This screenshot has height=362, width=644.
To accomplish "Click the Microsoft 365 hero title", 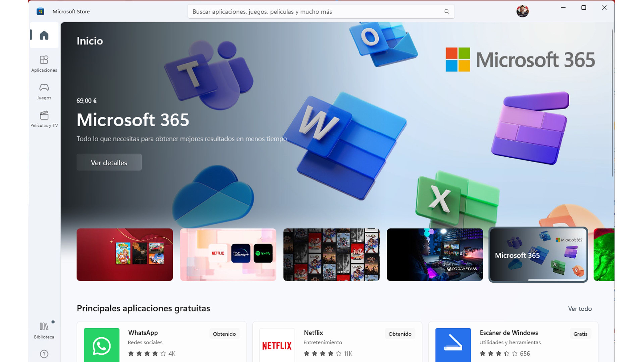I will tap(133, 120).
